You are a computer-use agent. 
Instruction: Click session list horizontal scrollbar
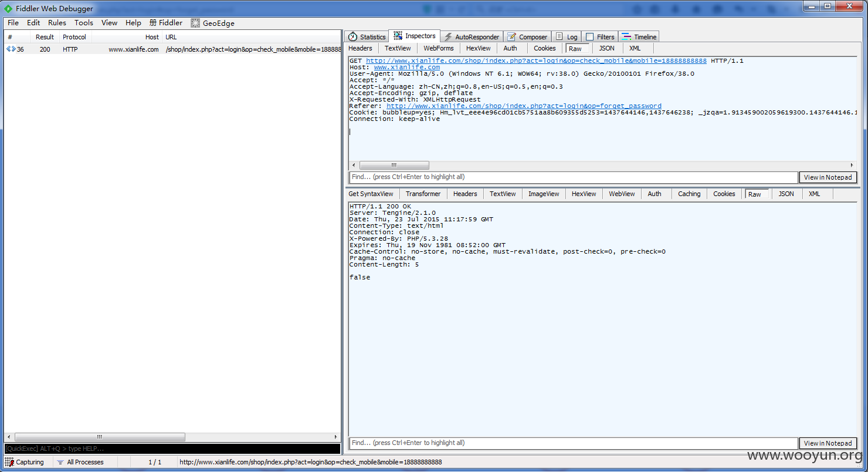(x=100, y=437)
